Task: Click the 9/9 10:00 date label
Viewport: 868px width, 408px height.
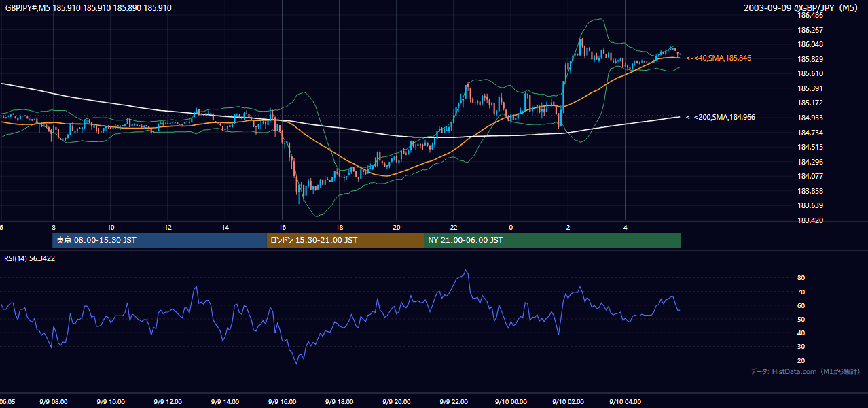Action: click(111, 401)
